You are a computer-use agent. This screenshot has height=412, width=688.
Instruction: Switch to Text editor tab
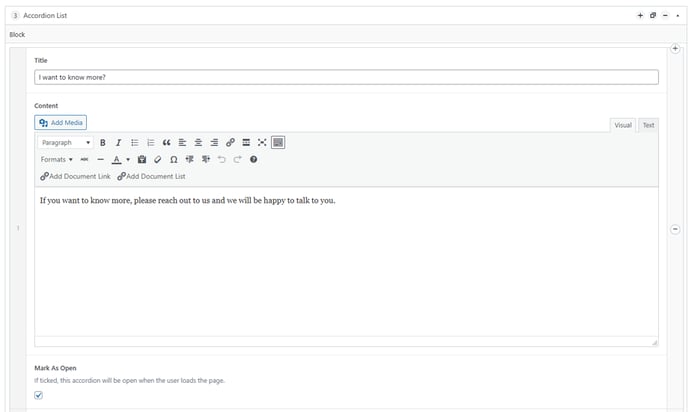pyautogui.click(x=648, y=125)
